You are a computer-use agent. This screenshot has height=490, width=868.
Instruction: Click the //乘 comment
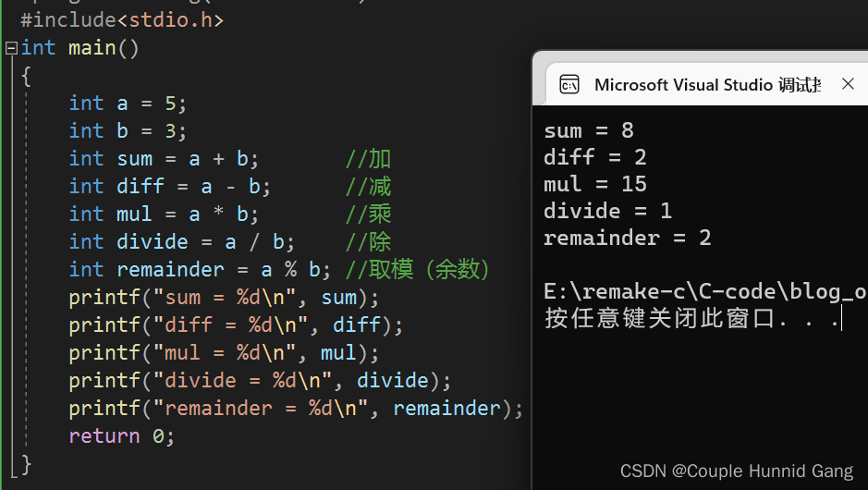point(368,214)
